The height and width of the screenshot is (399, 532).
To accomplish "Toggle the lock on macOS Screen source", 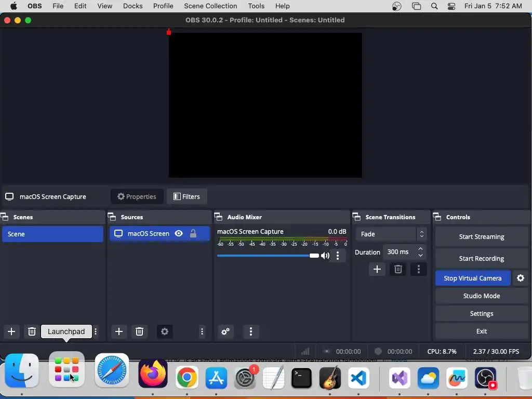I will (x=193, y=233).
